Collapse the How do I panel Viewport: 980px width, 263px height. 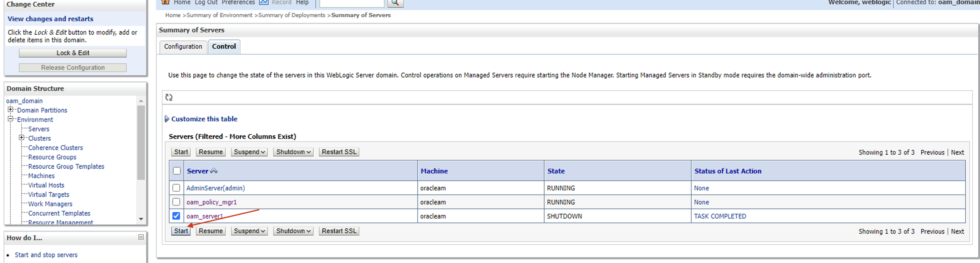(x=141, y=237)
